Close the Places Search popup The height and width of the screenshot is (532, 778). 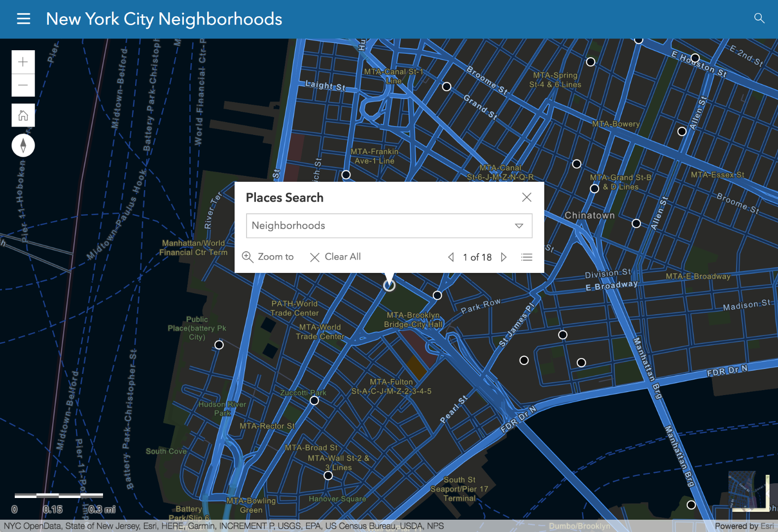(x=527, y=198)
